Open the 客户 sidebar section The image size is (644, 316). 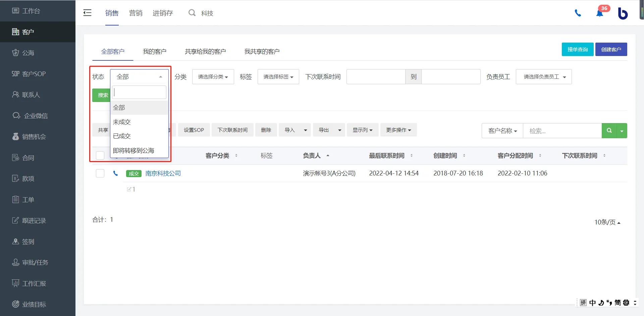(38, 32)
